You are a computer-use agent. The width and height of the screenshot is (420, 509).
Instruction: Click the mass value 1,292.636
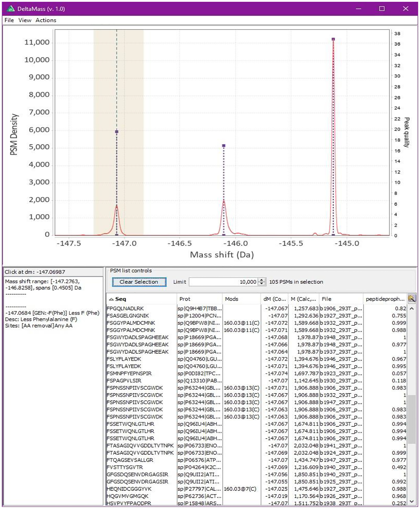coord(306,316)
